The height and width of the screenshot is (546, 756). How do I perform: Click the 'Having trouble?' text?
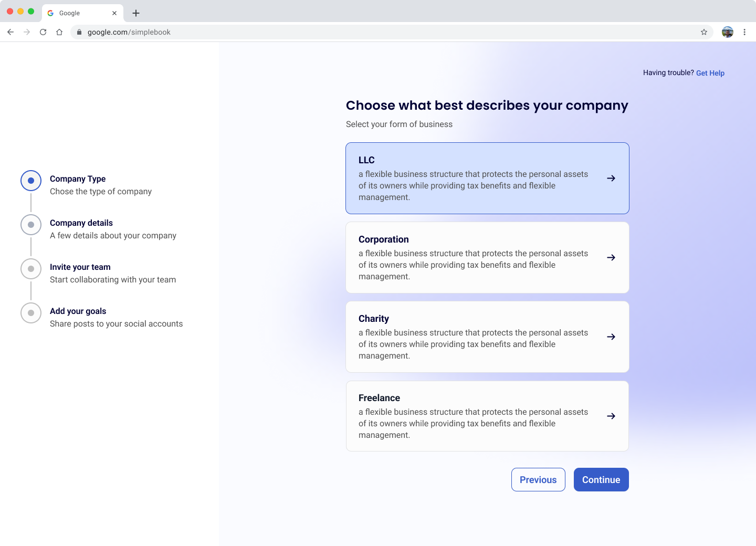click(x=668, y=73)
